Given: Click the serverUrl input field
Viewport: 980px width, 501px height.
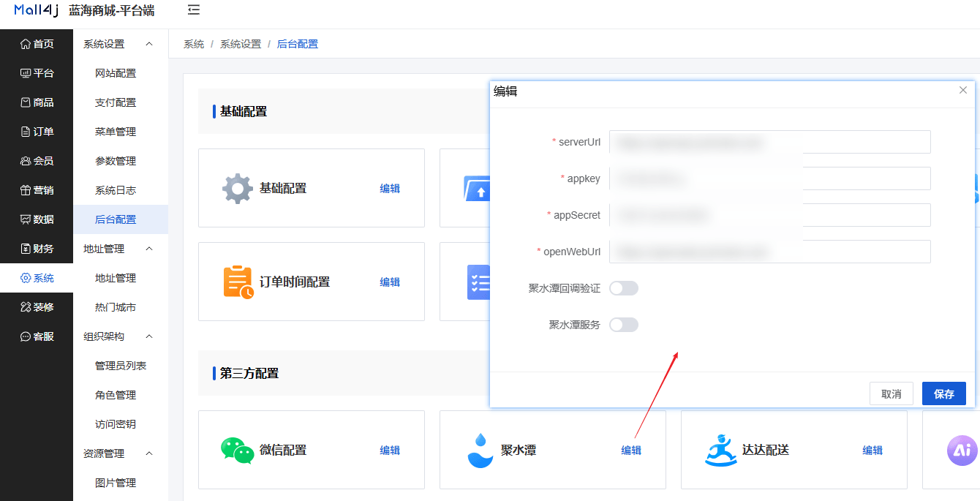Looking at the screenshot, I should click(x=769, y=142).
